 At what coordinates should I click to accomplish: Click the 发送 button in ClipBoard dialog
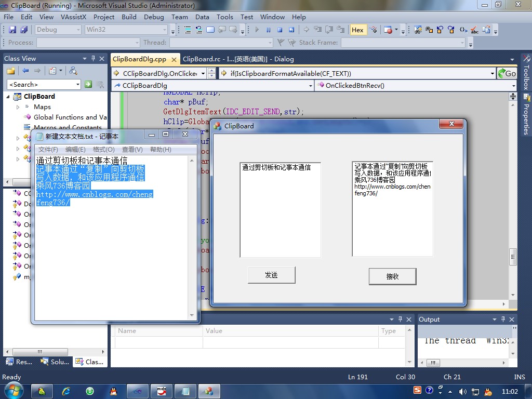[271, 275]
